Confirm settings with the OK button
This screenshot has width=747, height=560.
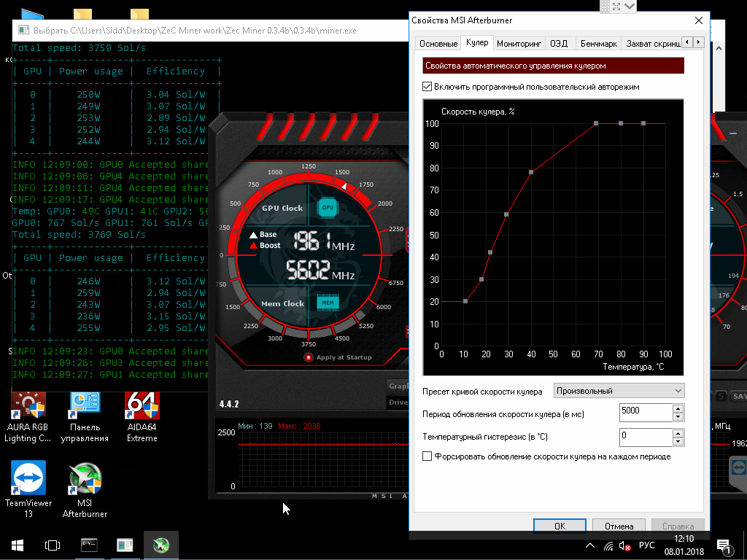click(x=560, y=526)
